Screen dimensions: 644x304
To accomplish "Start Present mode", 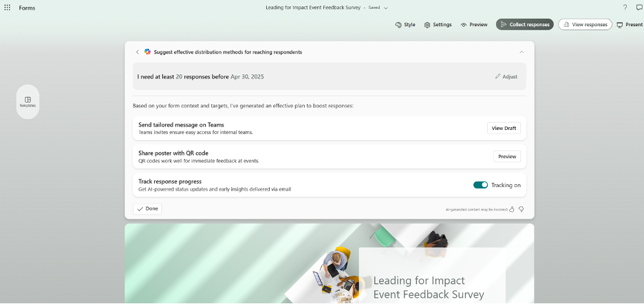I will (630, 25).
